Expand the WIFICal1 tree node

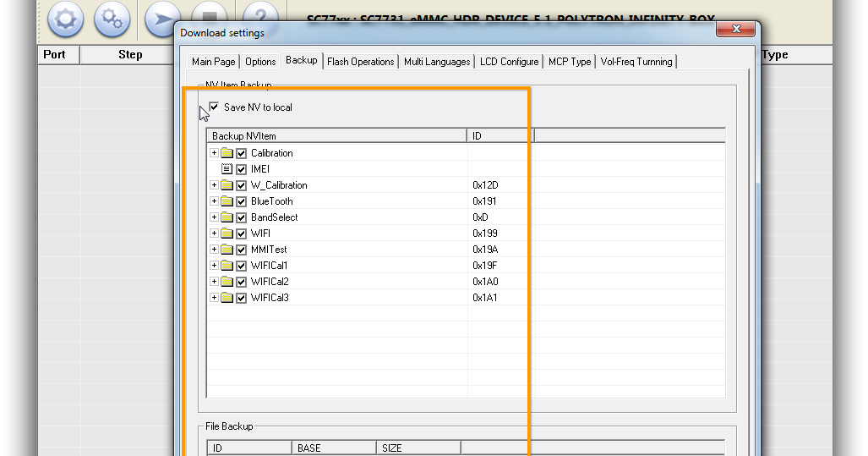pos(214,266)
